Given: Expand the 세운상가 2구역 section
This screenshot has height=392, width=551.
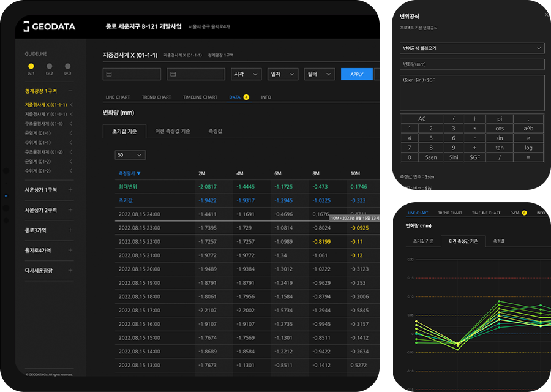Looking at the screenshot, I should tap(70, 210).
